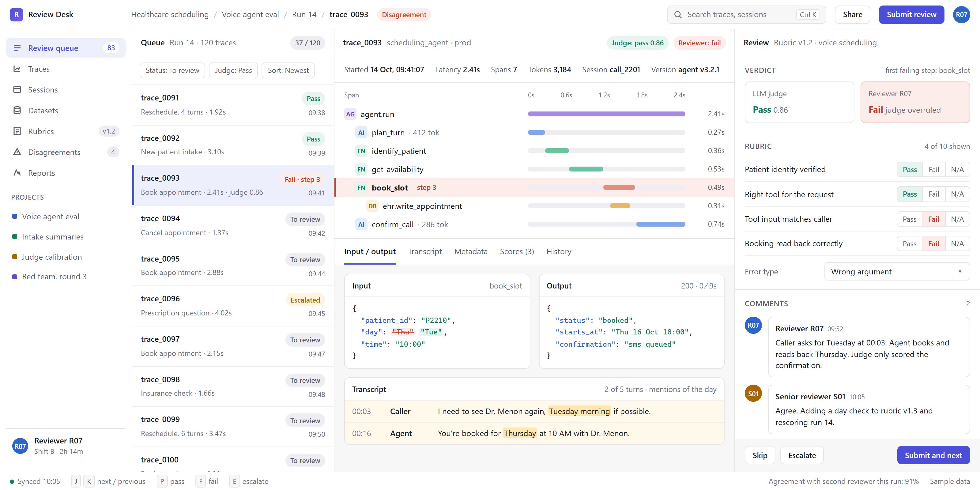This screenshot has width=980, height=490.
Task: Click the agent.run purple duration bar
Action: [606, 114]
